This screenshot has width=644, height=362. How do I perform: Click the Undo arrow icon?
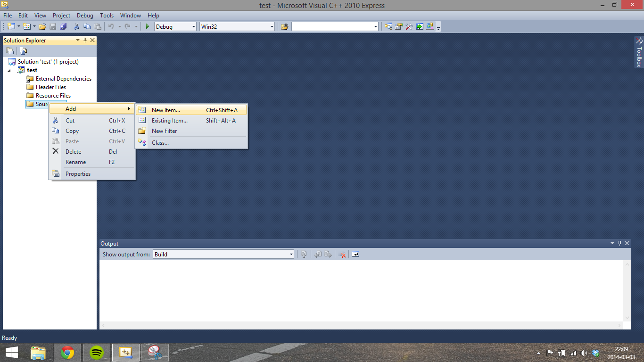tap(111, 27)
